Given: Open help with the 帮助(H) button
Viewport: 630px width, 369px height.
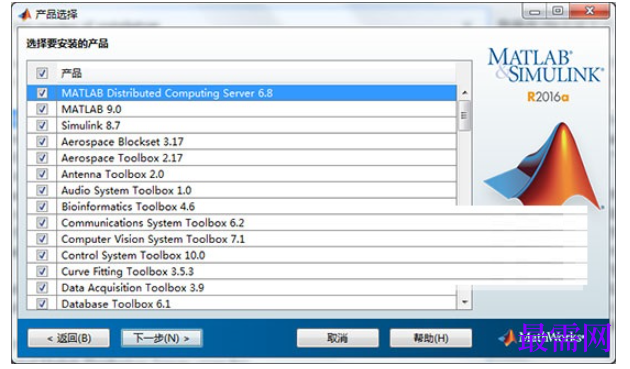Looking at the screenshot, I should [431, 338].
